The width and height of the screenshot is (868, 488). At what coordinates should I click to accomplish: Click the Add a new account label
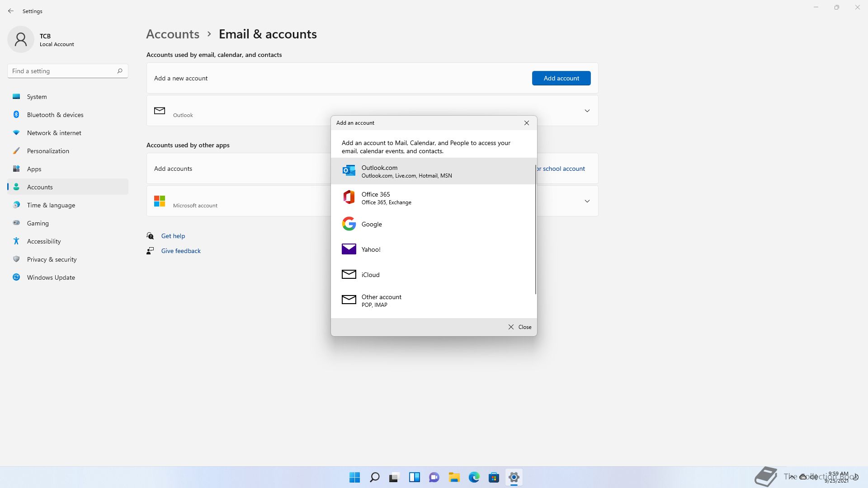pyautogui.click(x=181, y=78)
